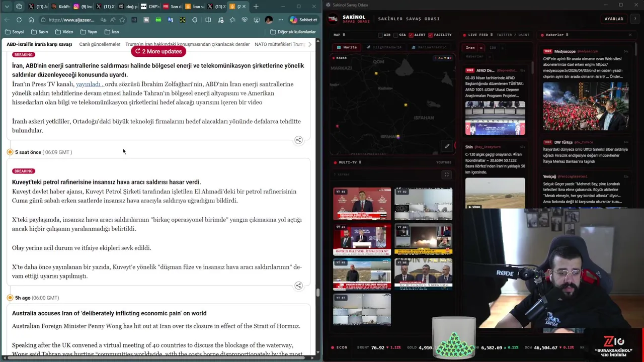
Task: Close the active Al Jazeera tab
Action: pyautogui.click(x=244, y=7)
